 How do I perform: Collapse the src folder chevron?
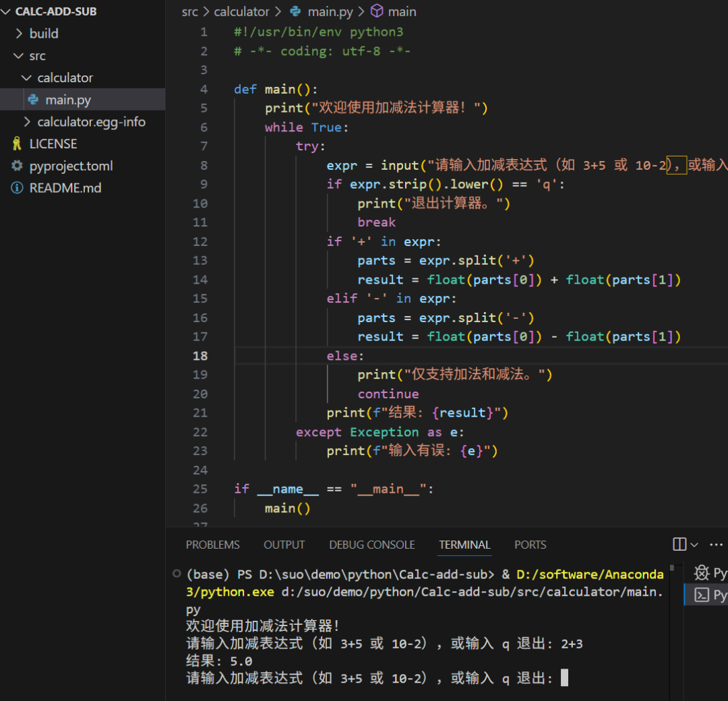19,56
